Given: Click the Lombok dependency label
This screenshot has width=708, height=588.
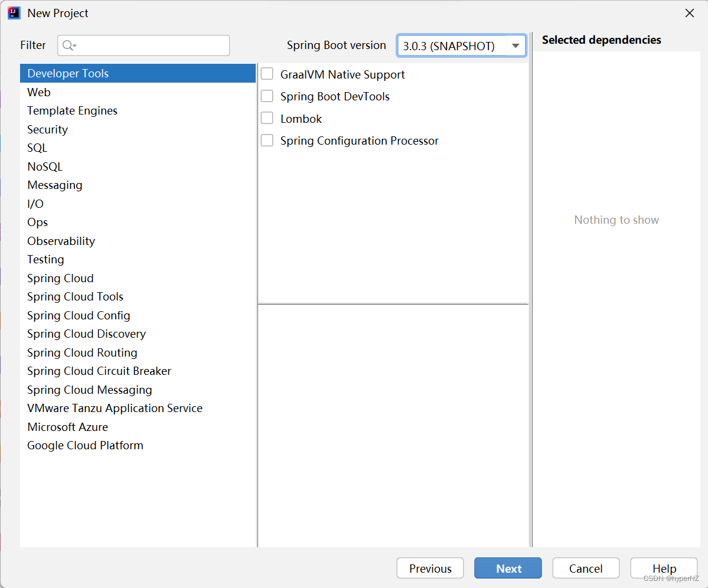Looking at the screenshot, I should tap(301, 119).
